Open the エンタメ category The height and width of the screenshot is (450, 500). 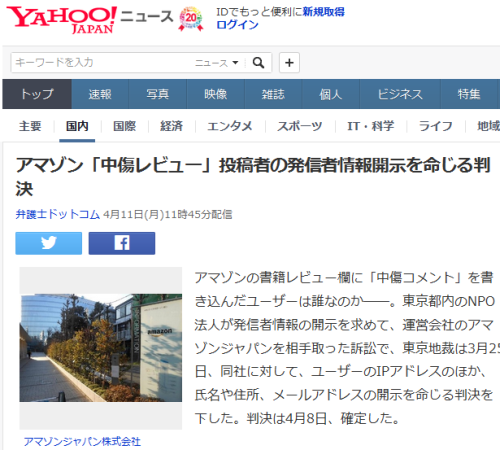pos(230,126)
